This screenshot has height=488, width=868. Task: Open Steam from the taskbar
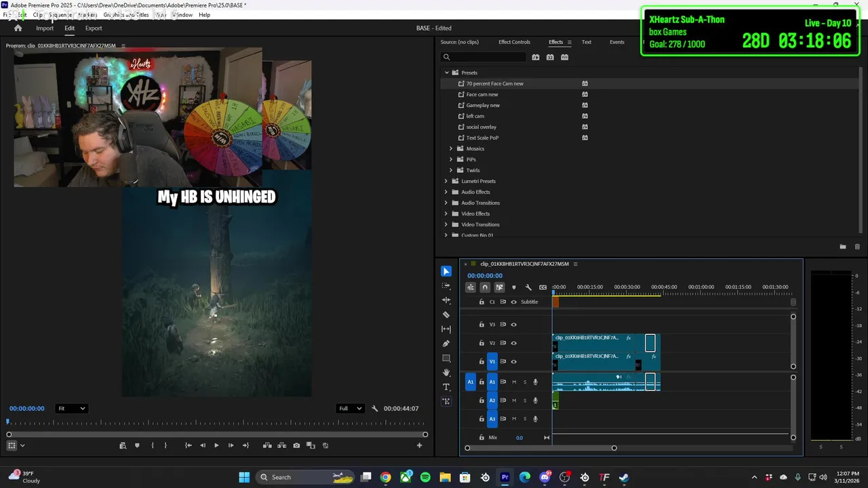624,477
